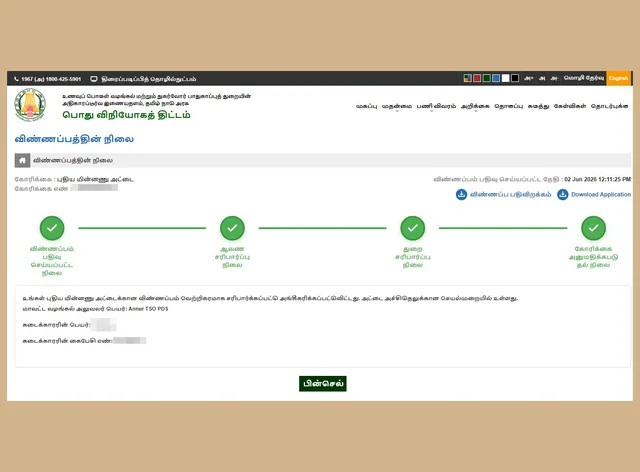Select the black theme swatch
This screenshot has height=472, width=640.
[515, 78]
